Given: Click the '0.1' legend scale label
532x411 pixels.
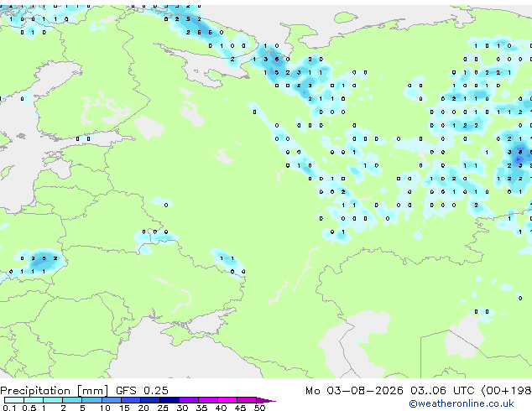Looking at the screenshot, I should [9, 408].
